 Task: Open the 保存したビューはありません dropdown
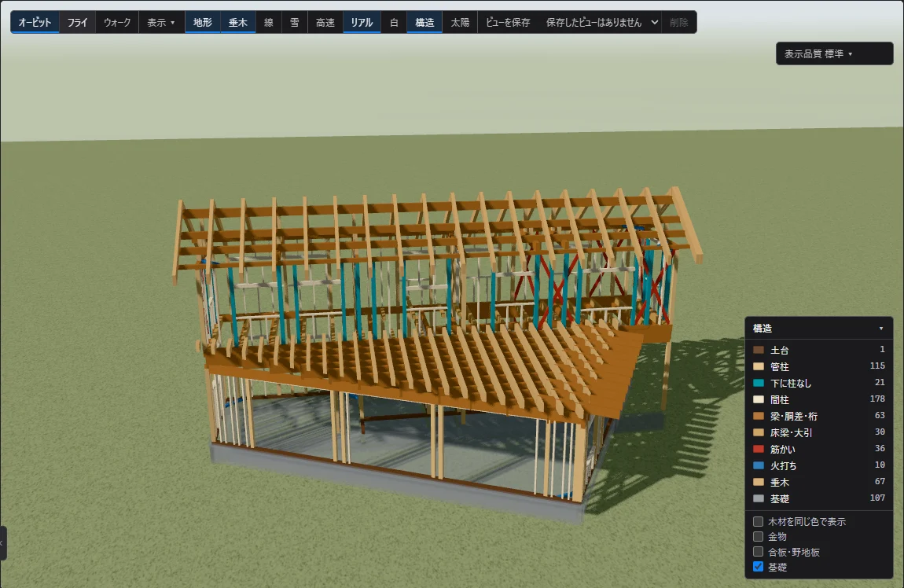[601, 23]
